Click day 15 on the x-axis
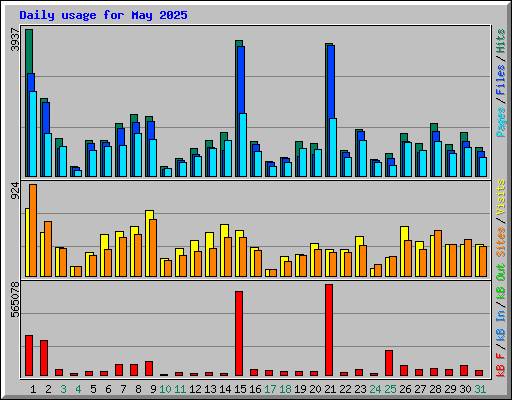Viewport: 512px width, 400px height. pos(240,389)
